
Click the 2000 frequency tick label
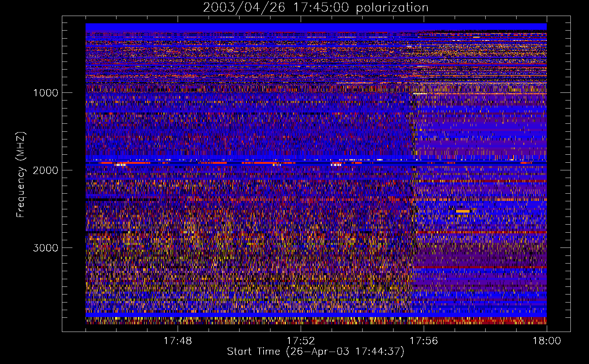[46, 170]
